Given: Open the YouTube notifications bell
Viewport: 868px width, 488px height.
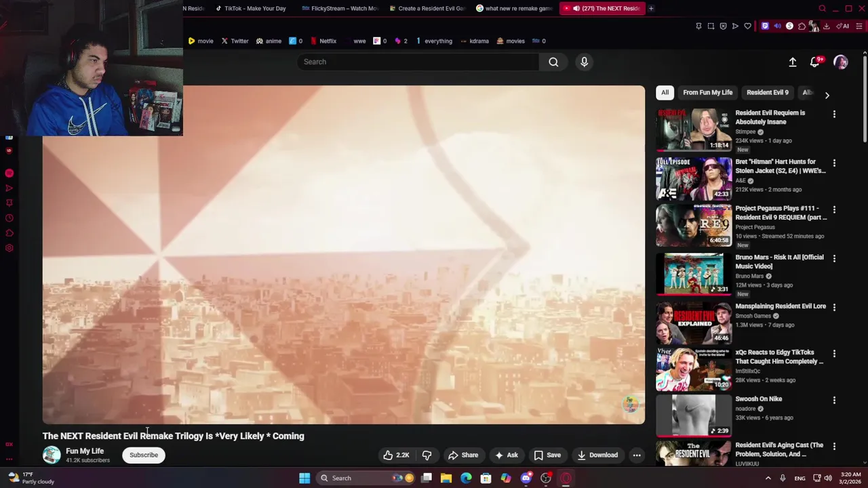Looking at the screenshot, I should [816, 62].
